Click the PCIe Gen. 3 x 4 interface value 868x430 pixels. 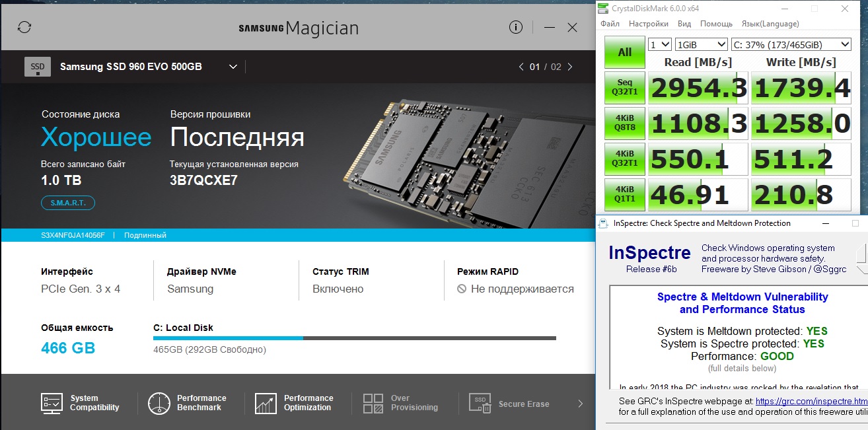81,289
